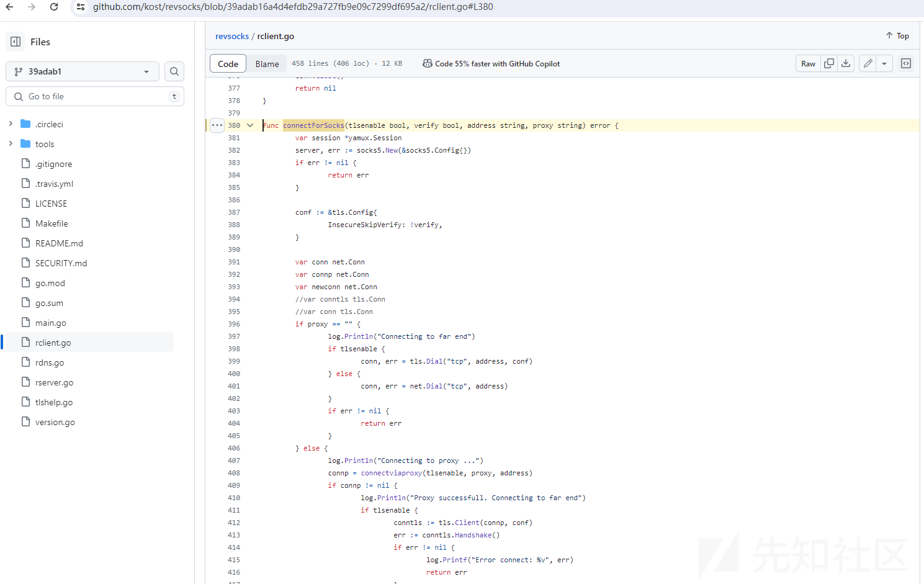Click the revsocks breadcrumb link

(232, 36)
